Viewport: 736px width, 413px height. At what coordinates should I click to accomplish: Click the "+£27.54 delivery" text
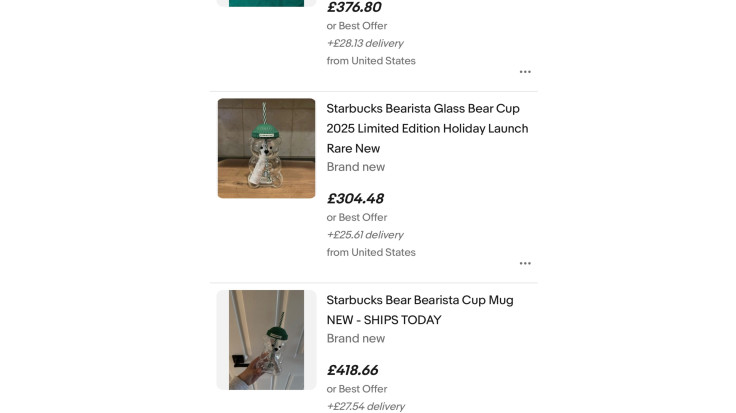(365, 407)
